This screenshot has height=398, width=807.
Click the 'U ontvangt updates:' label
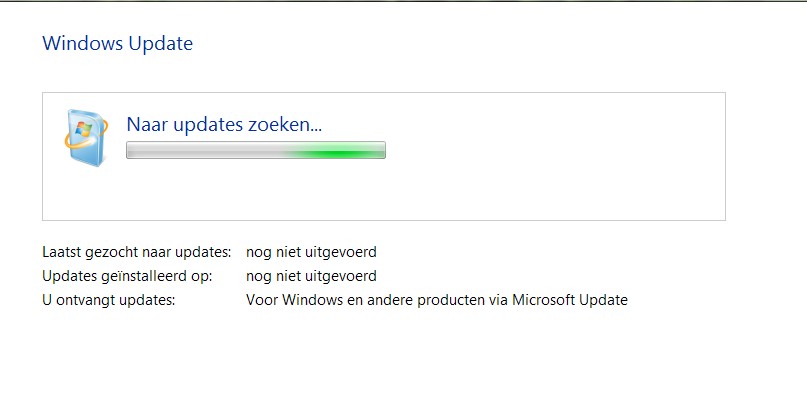109,300
